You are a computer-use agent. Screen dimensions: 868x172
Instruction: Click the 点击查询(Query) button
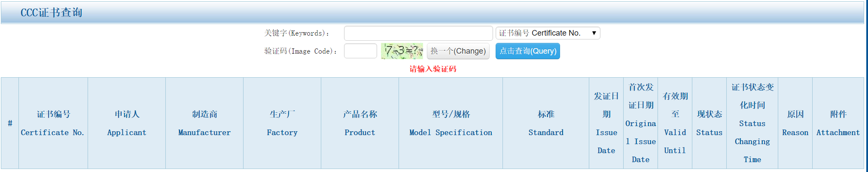[x=527, y=51]
